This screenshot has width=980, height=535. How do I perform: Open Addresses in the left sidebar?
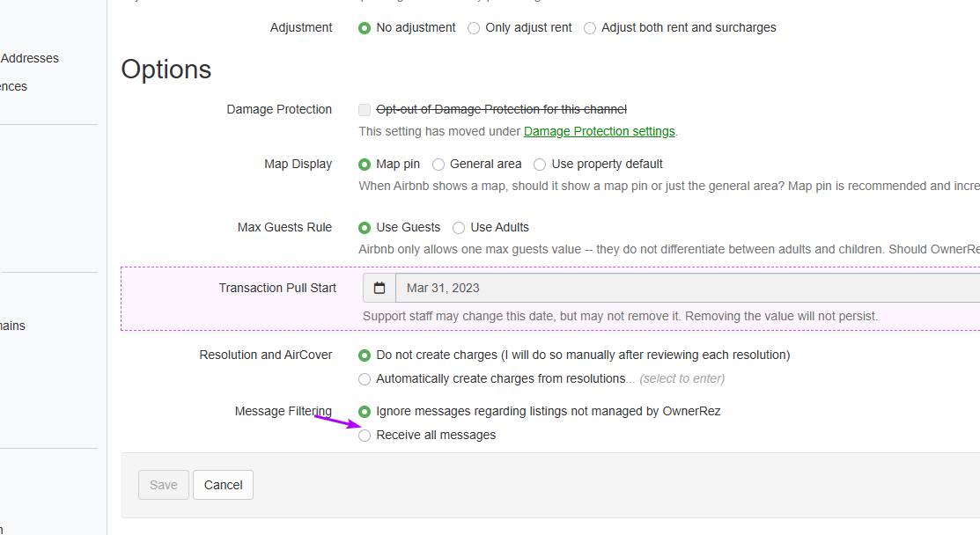pyautogui.click(x=30, y=58)
